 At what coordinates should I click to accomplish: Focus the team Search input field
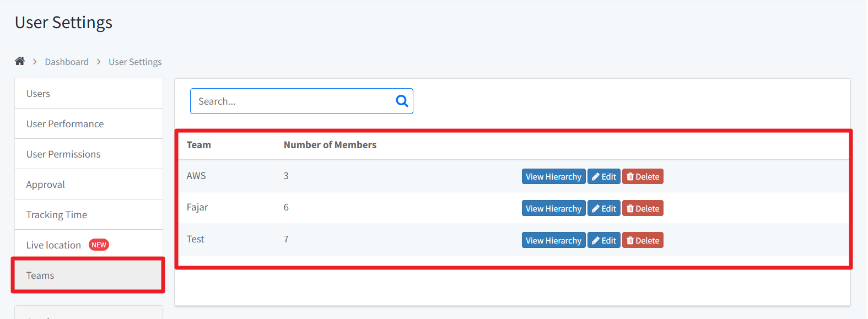click(292, 101)
